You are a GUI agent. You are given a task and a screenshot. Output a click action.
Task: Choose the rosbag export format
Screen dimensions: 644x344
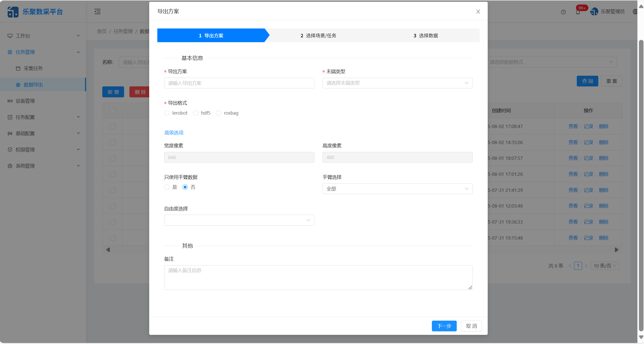218,113
